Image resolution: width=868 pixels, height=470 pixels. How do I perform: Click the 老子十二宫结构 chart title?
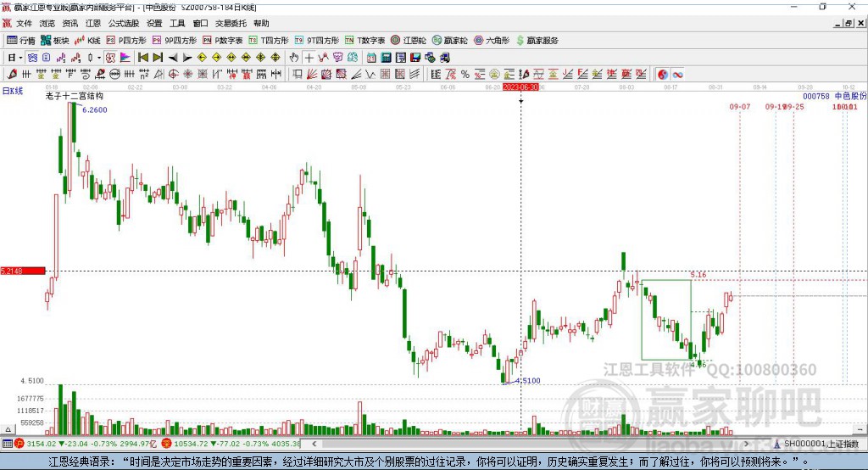(x=75, y=96)
